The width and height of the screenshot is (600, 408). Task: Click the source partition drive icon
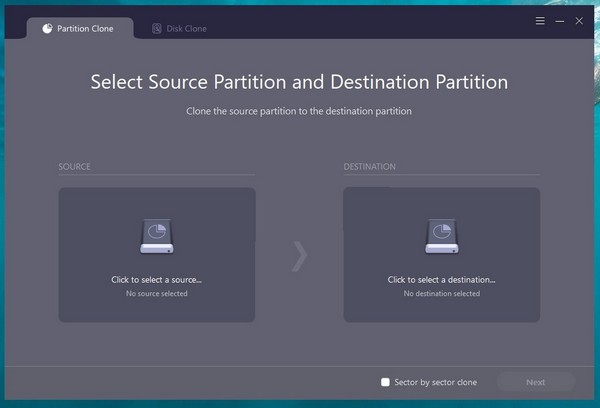click(157, 236)
